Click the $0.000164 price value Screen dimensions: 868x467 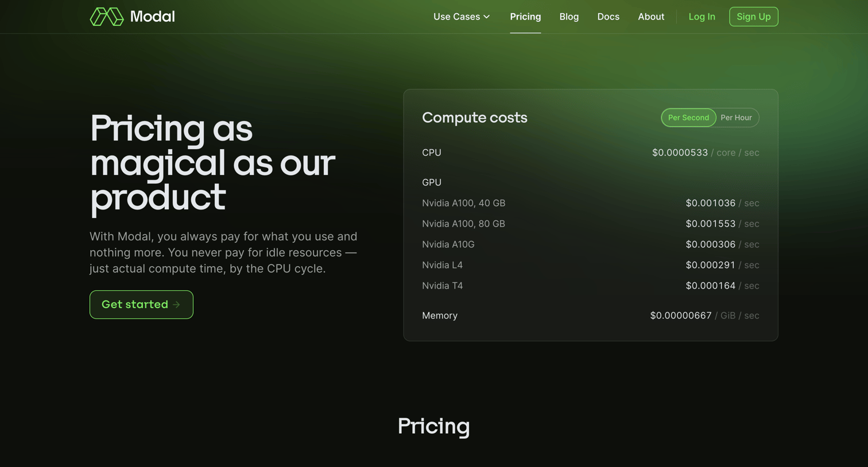(x=710, y=286)
